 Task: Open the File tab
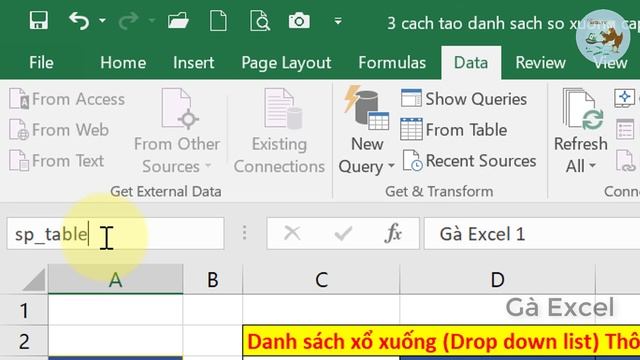[41, 63]
